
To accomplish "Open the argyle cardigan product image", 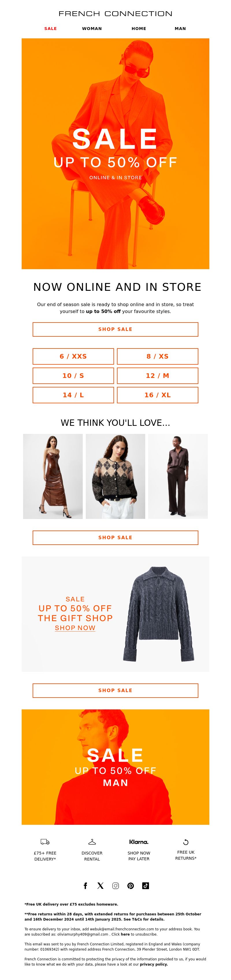I will pyautogui.click(x=115, y=476).
